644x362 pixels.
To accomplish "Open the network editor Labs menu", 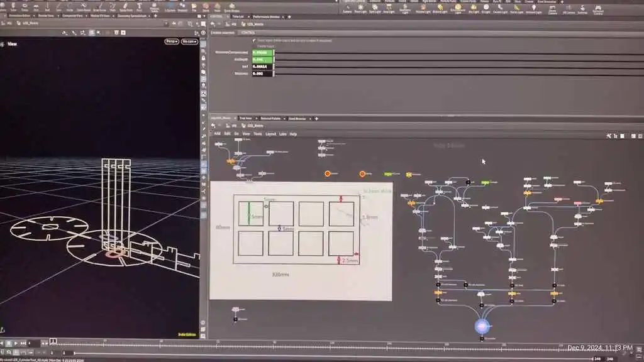I will click(282, 134).
